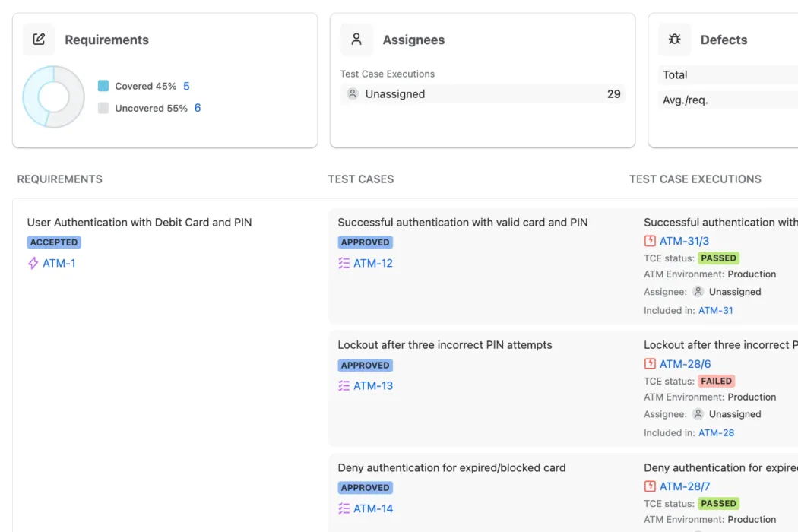Viewport: 798px width, 532px height.
Task: Open test case ATM-14 link
Action: tap(373, 509)
